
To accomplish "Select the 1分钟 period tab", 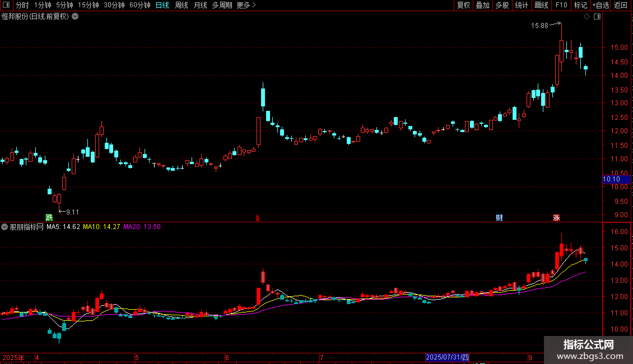I will coord(43,5).
